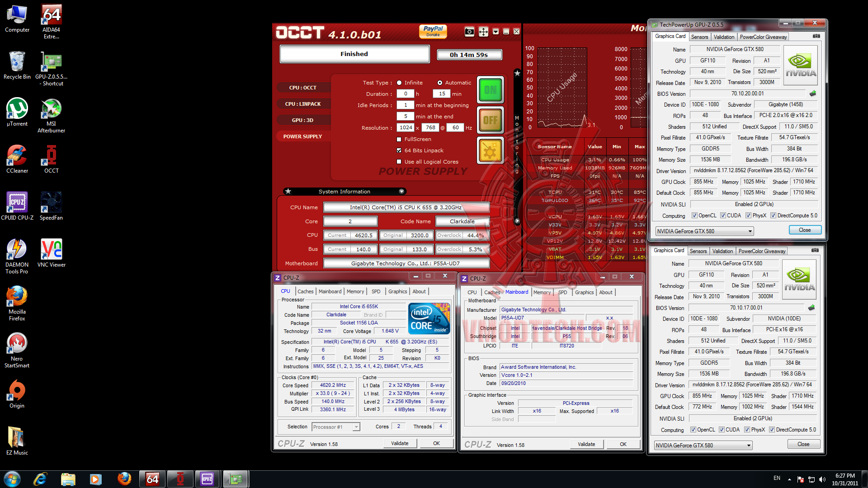Collapse the System Information section arrow
Image resolution: width=868 pixels, height=488 pixels.
[x=401, y=192]
